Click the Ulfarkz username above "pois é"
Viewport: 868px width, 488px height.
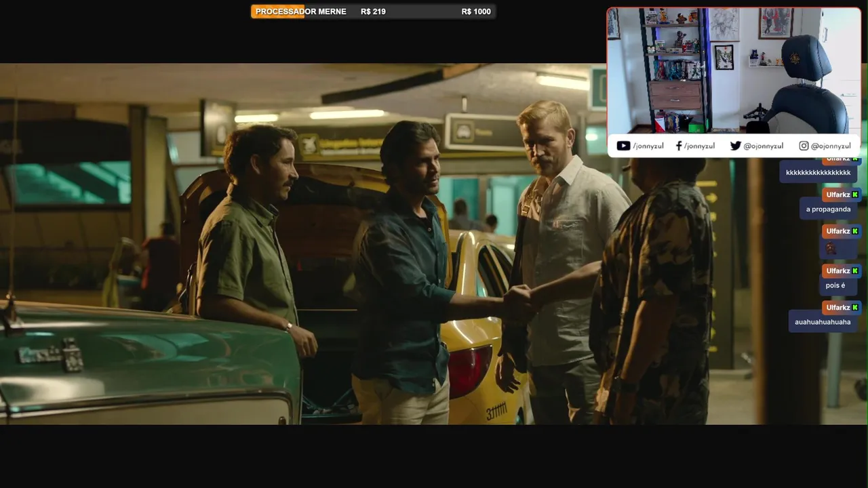(837, 271)
